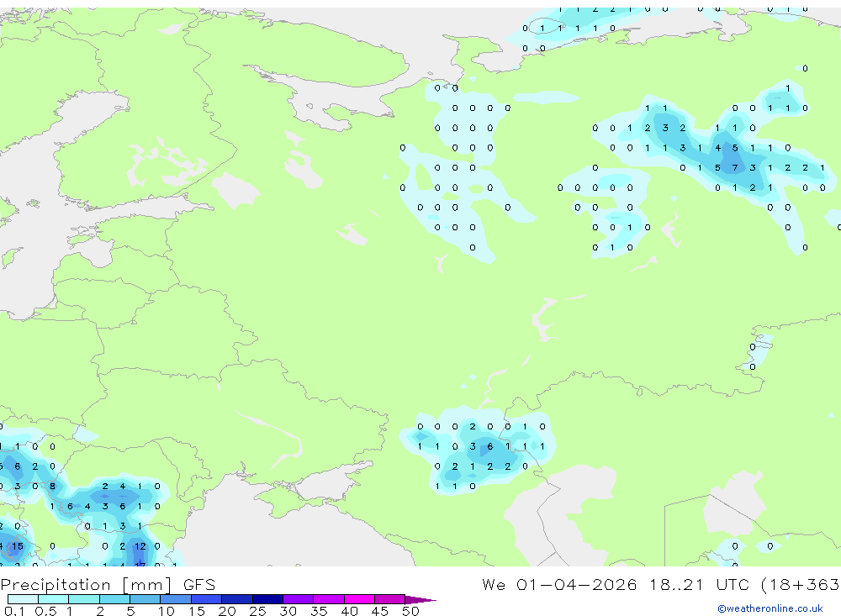The height and width of the screenshot is (616, 841).
Task: Click the "18..21 UTC" time label
Action: tap(698, 585)
